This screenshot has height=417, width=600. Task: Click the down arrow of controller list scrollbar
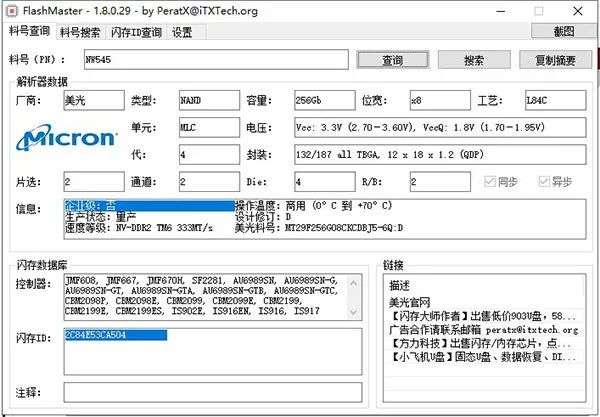354,311
